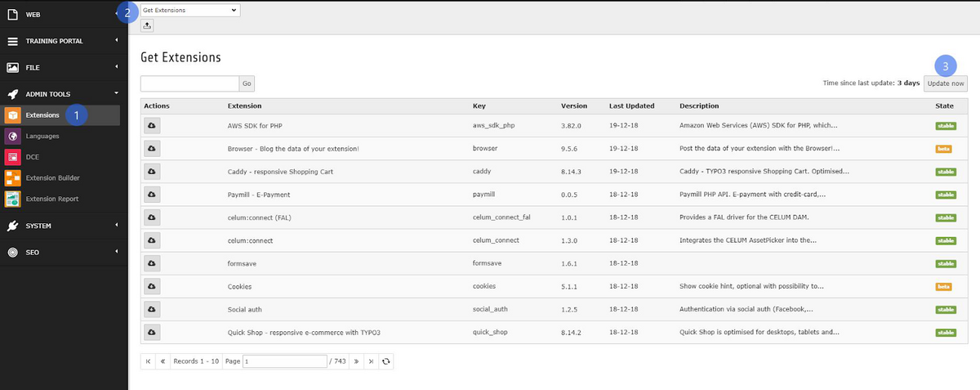Screen dimensions: 980x390
Task: Download icon in celum_connect row
Action: coord(152,240)
